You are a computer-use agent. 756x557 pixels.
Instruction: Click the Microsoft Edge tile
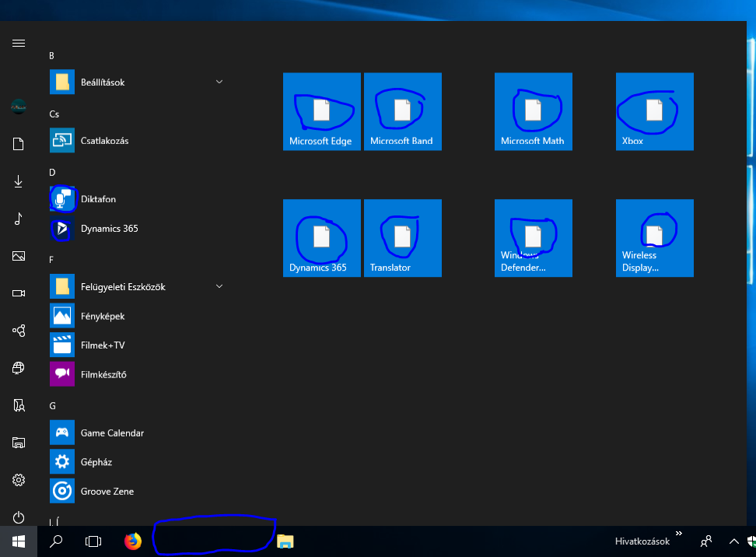point(321,111)
